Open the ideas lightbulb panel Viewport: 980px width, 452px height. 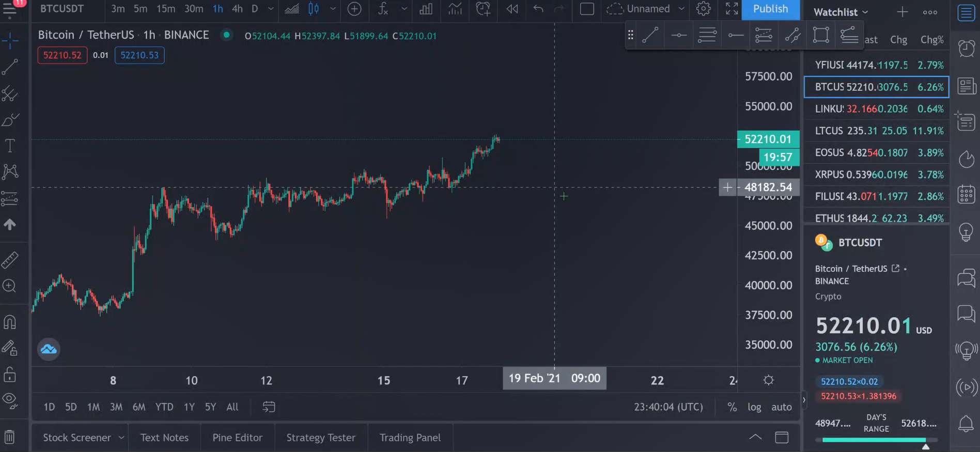966,232
